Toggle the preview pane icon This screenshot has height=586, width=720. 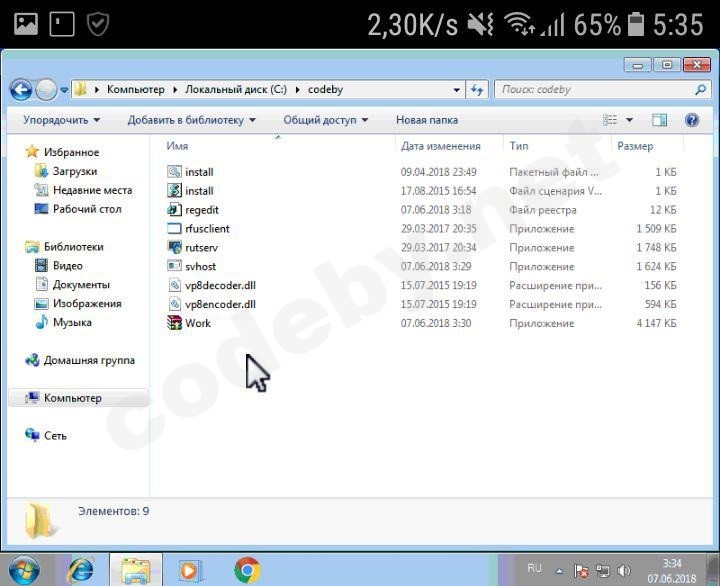coord(659,120)
